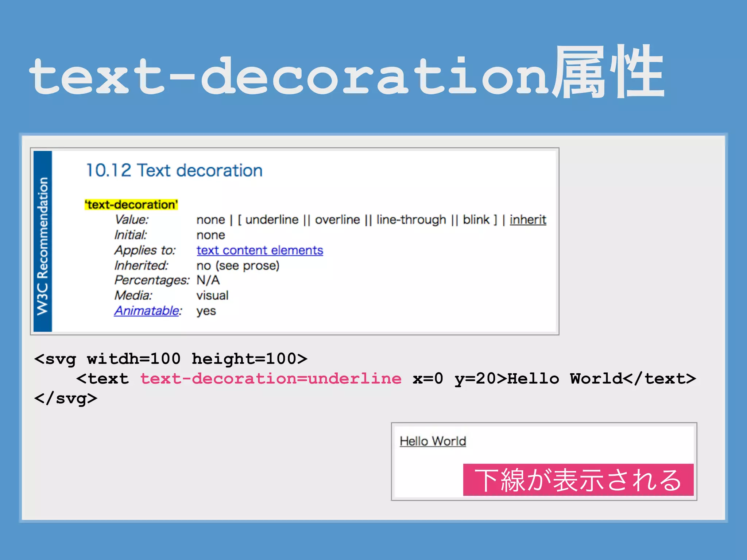Click the '<svg witdh=100 height=100>' code line
This screenshot has width=747, height=560.
(x=171, y=359)
